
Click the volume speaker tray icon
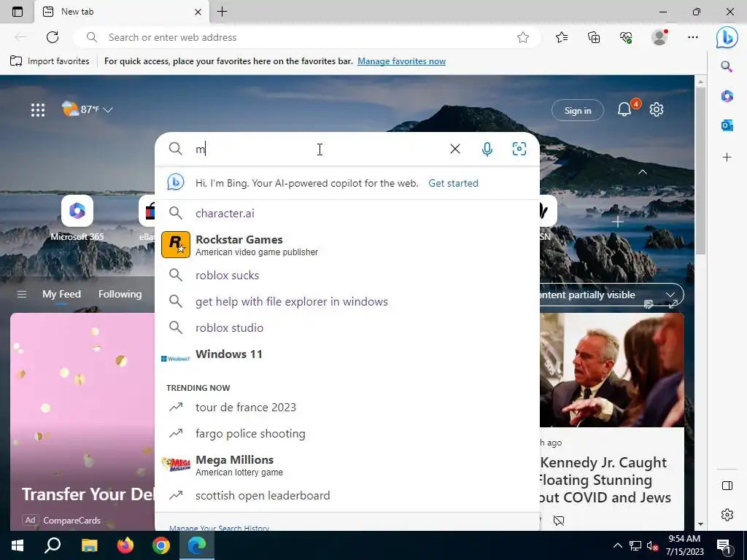click(651, 545)
